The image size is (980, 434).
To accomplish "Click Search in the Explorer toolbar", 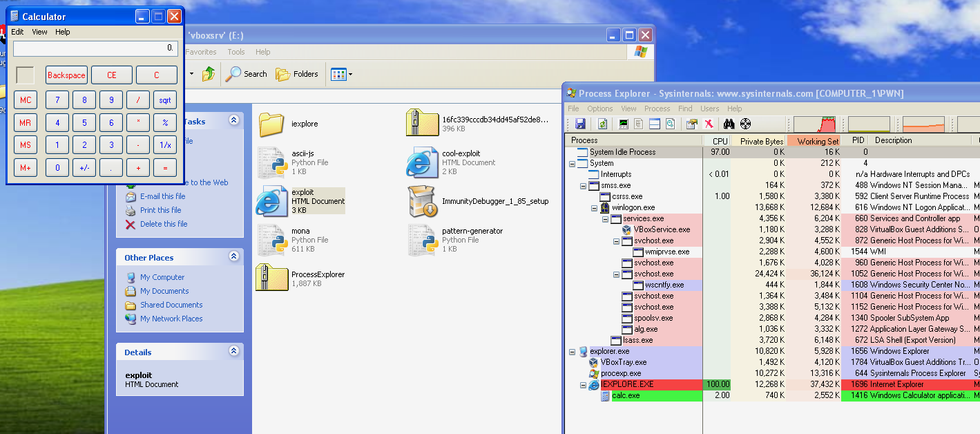I will tap(247, 74).
